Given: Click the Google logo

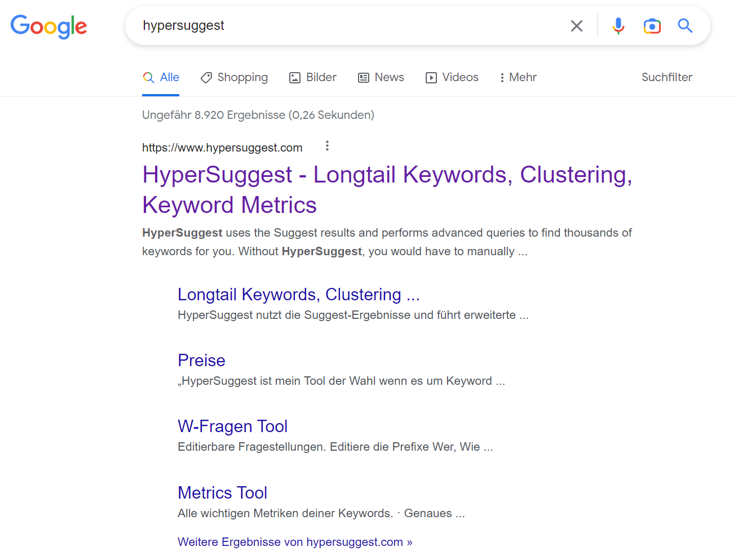Looking at the screenshot, I should (48, 26).
